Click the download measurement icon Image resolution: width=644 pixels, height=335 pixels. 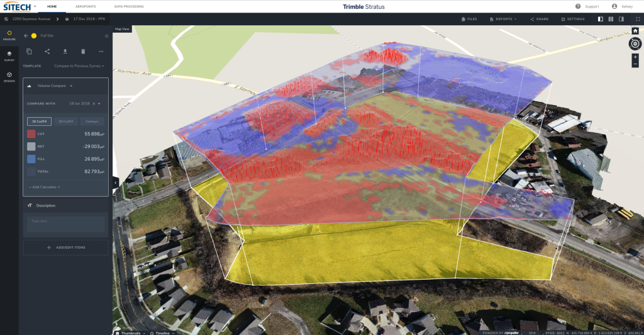[65, 51]
